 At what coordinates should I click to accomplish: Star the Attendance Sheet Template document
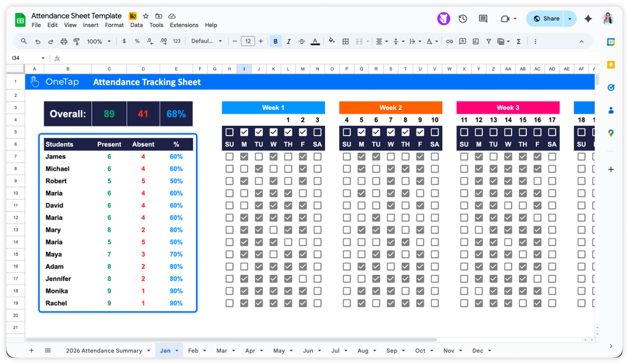point(146,16)
